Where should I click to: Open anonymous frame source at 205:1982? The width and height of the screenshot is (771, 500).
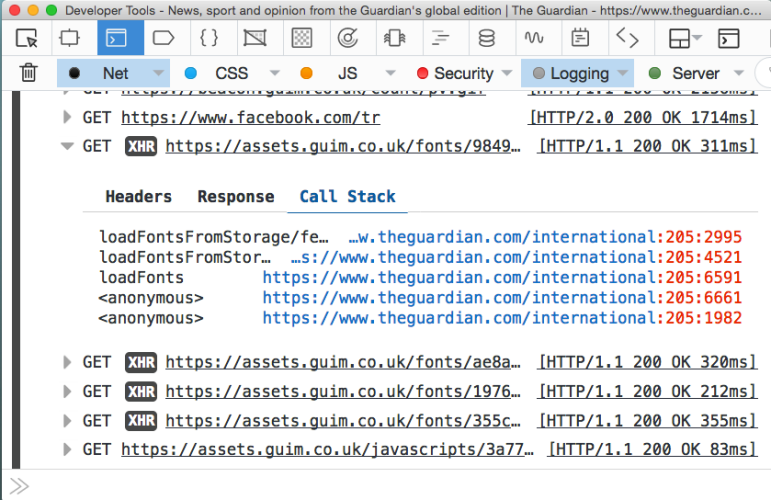(x=502, y=318)
